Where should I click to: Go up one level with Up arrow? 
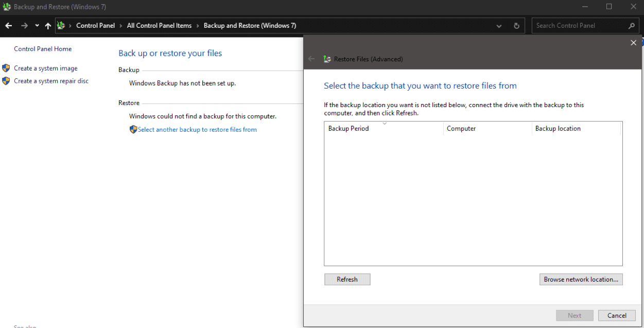48,26
